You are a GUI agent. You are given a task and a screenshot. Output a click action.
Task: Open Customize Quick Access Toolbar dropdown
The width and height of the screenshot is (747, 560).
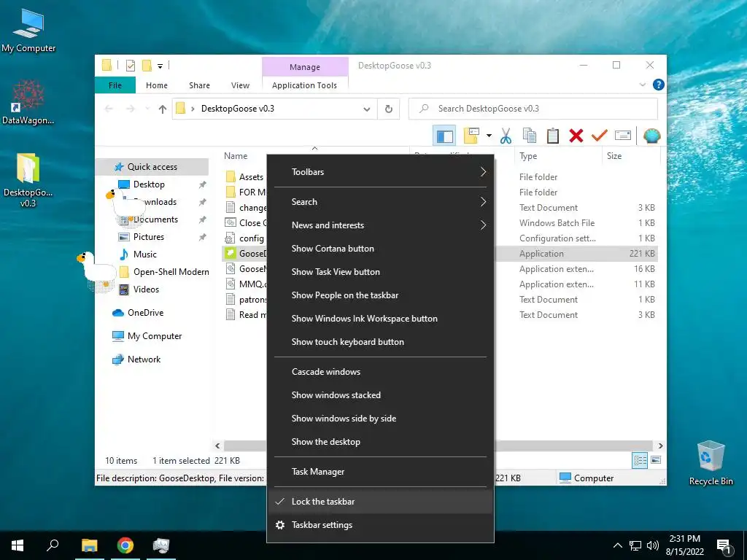coord(160,66)
